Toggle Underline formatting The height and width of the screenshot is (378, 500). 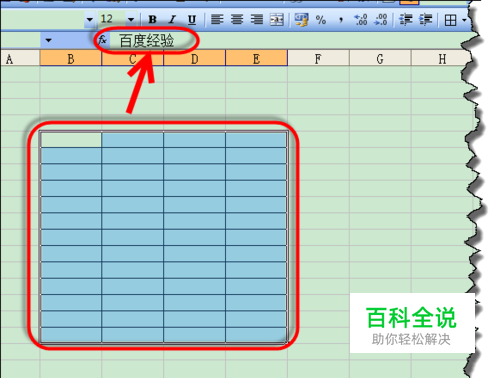(192, 20)
